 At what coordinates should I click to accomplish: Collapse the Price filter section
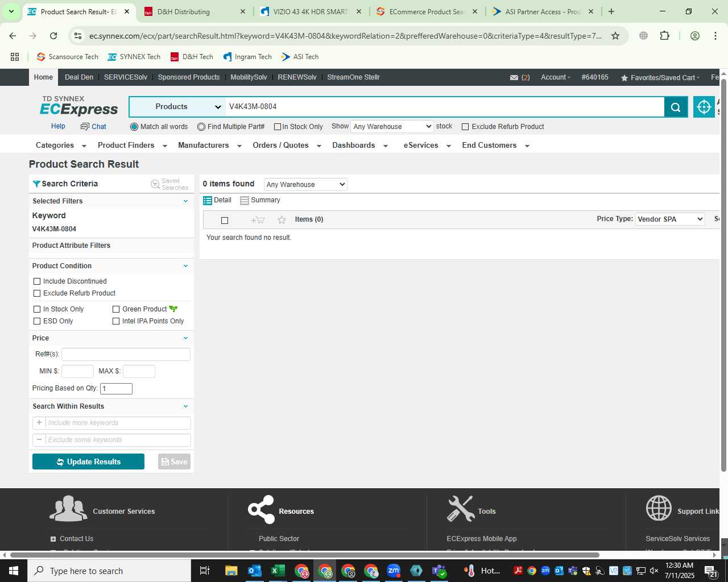185,338
